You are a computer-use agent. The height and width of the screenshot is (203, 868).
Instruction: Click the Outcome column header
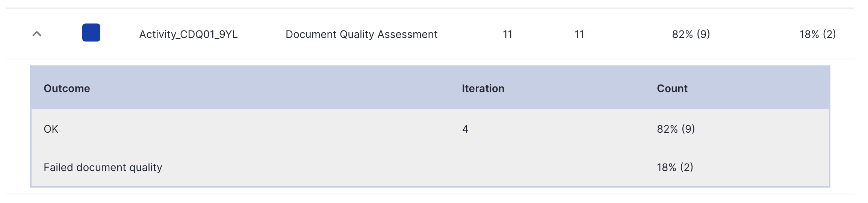click(67, 88)
